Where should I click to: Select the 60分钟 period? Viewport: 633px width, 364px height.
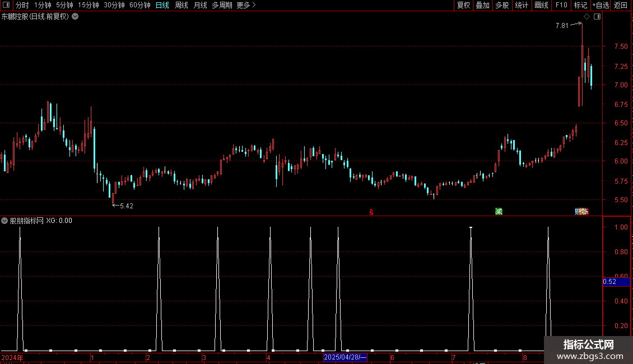(139, 5)
